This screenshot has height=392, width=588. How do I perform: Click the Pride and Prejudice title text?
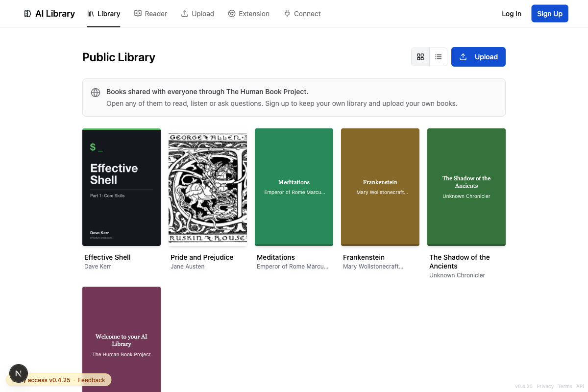tap(202, 257)
